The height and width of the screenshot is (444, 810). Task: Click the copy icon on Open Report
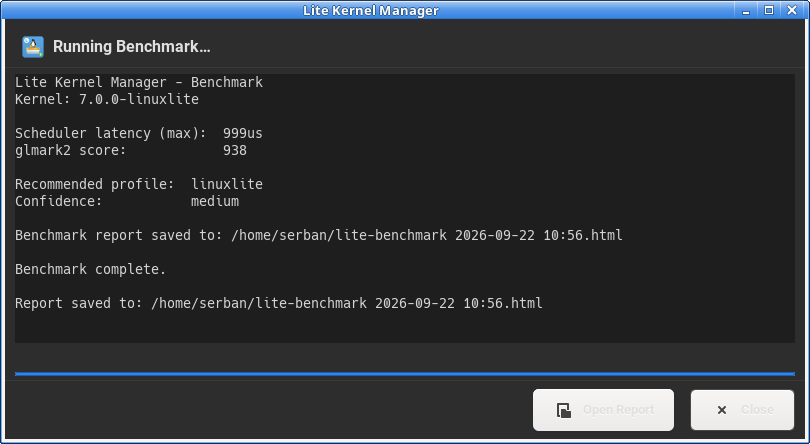point(564,410)
